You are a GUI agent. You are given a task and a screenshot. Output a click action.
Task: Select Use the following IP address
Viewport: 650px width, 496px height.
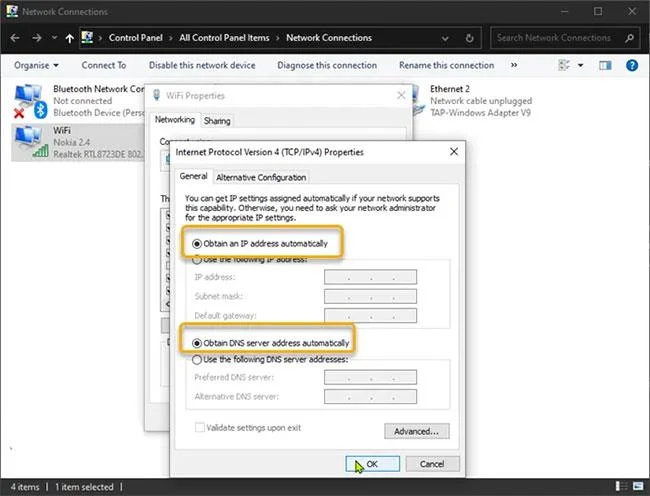(x=250, y=259)
